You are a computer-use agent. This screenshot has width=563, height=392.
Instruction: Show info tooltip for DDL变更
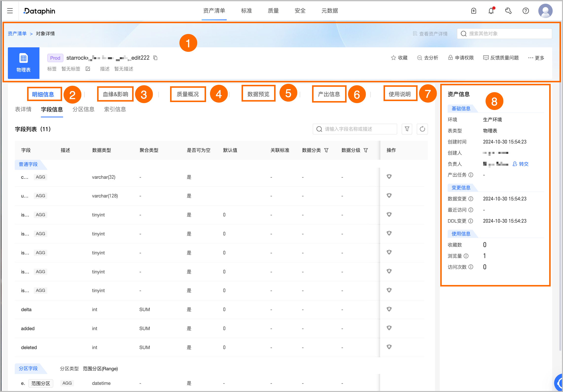(471, 221)
